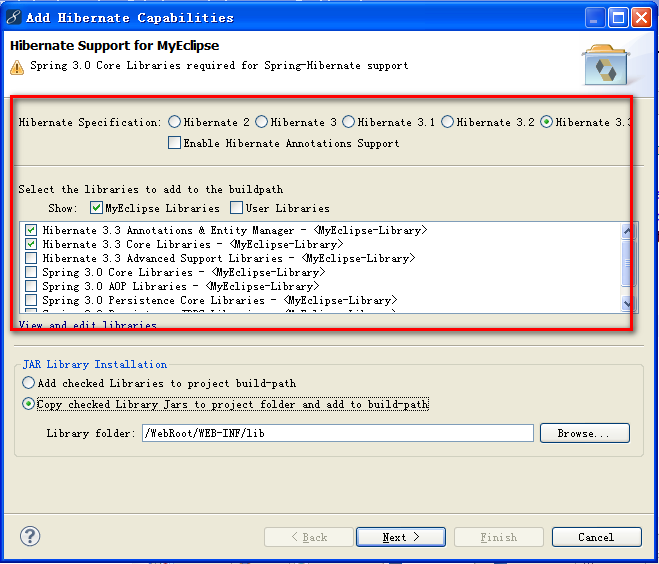Open help with the question mark icon
Image resolution: width=659 pixels, height=564 pixels.
tap(30, 536)
